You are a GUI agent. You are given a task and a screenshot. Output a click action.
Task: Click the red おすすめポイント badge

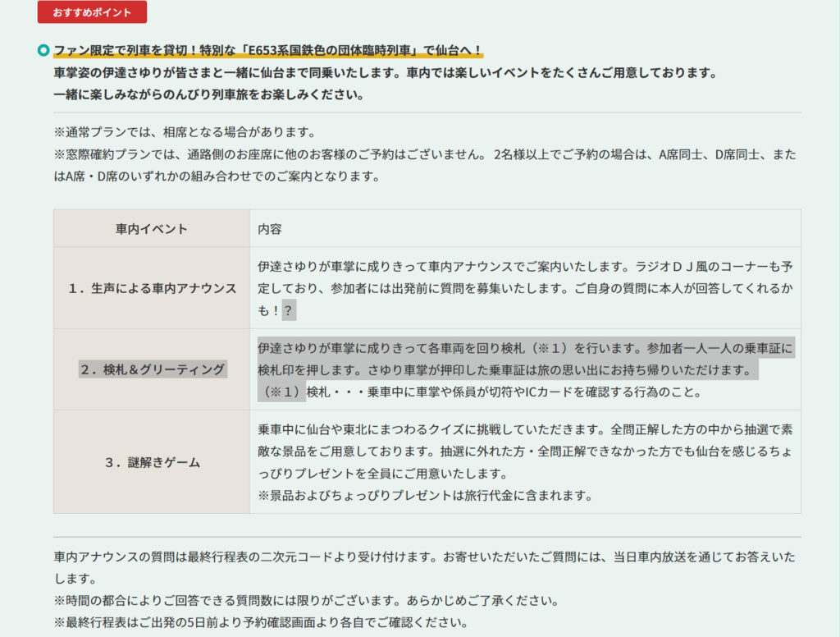(92, 12)
